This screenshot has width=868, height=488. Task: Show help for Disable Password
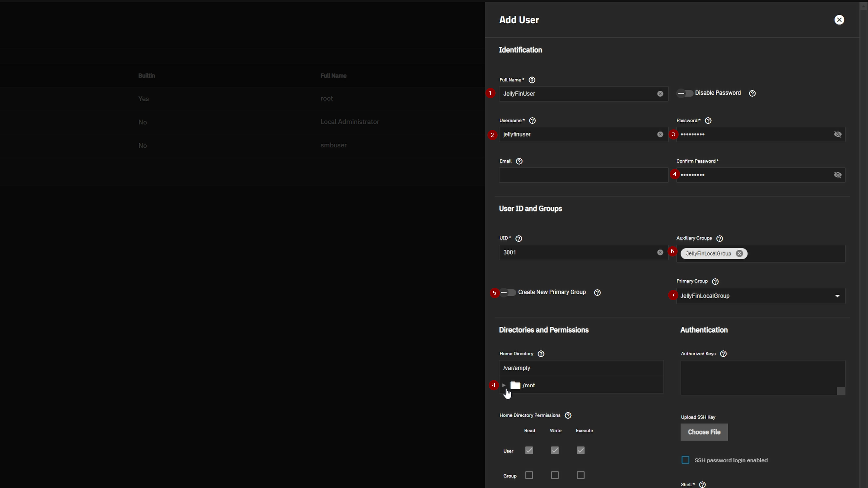(x=752, y=93)
